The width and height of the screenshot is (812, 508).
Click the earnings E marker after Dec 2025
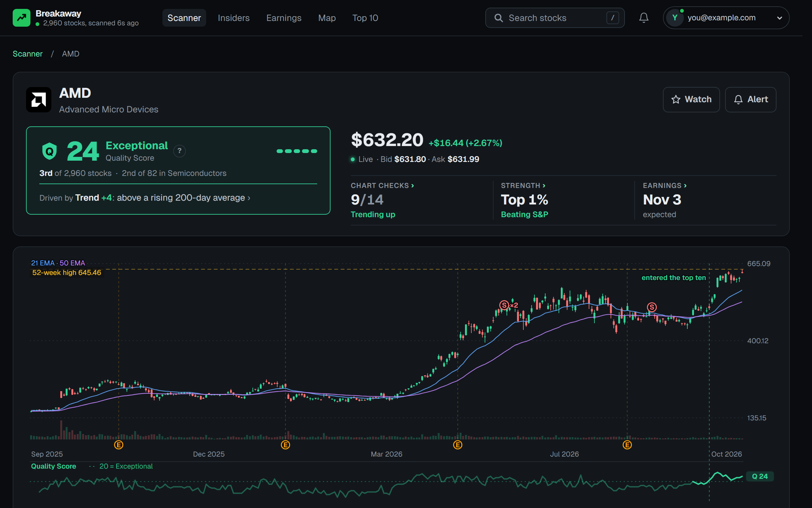[285, 445]
